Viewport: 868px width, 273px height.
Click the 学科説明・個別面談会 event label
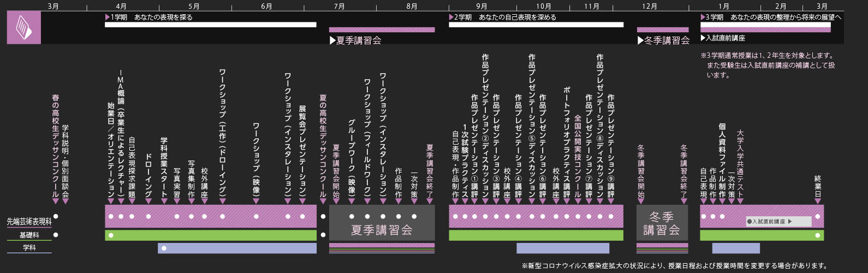pos(66,162)
